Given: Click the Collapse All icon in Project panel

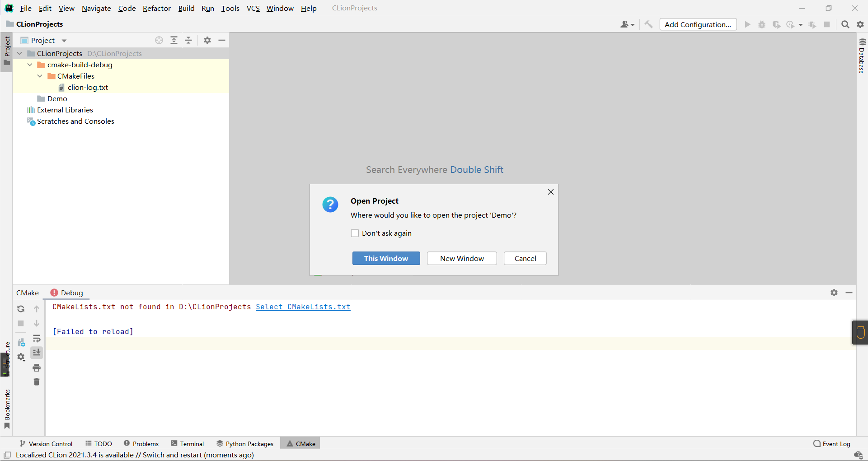Looking at the screenshot, I should pyautogui.click(x=188, y=40).
